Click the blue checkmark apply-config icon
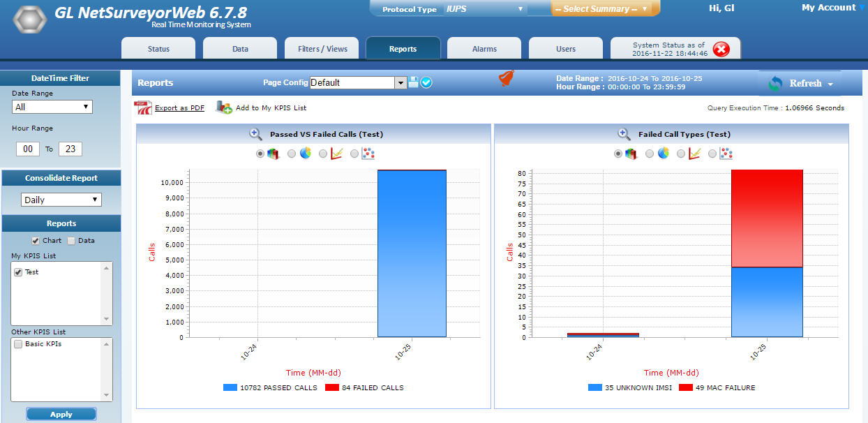 point(426,82)
